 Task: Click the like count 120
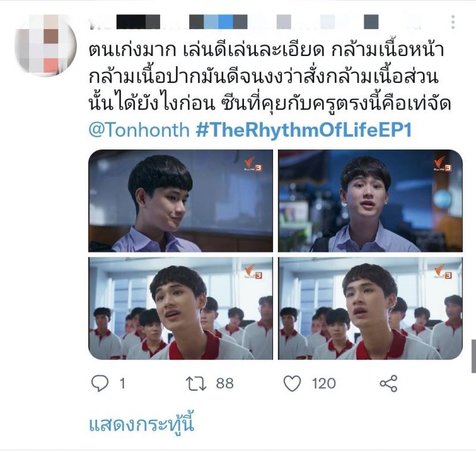tap(324, 384)
